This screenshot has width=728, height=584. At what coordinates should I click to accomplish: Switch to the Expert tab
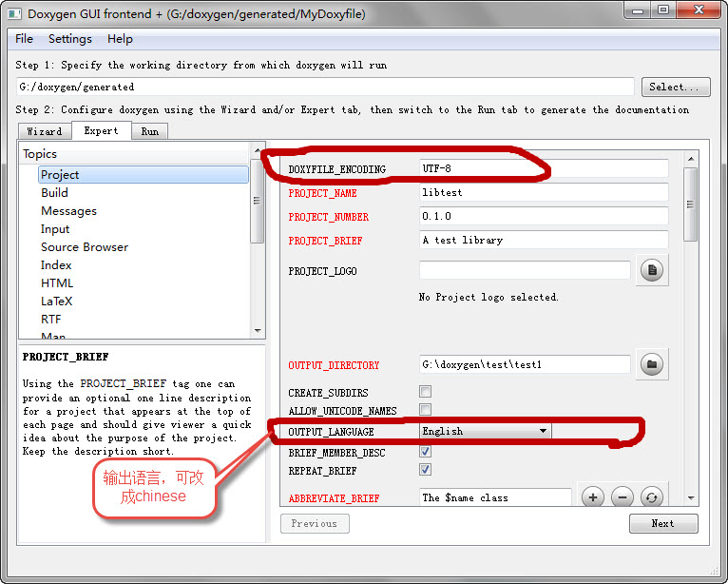click(101, 130)
